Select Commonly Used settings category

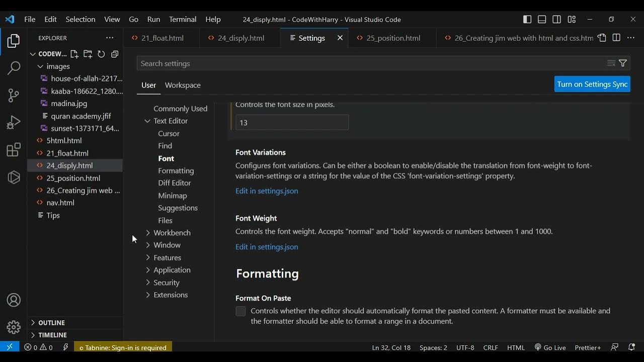pyautogui.click(x=180, y=109)
